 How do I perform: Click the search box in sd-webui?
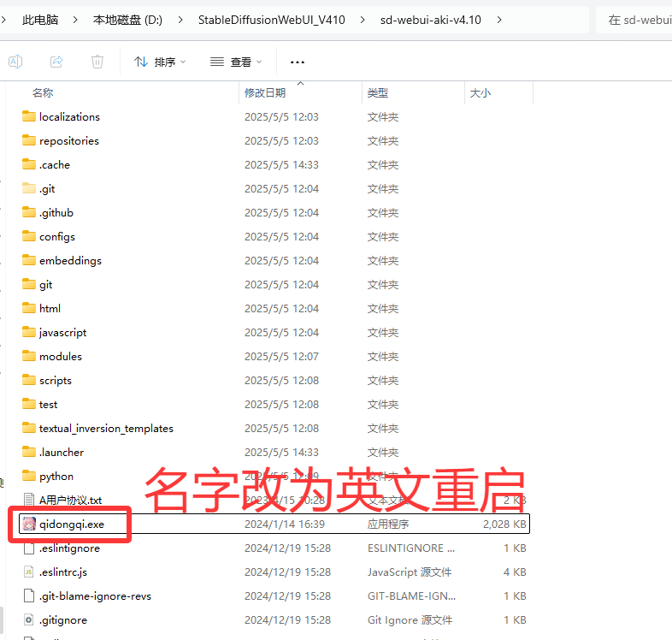(634, 20)
